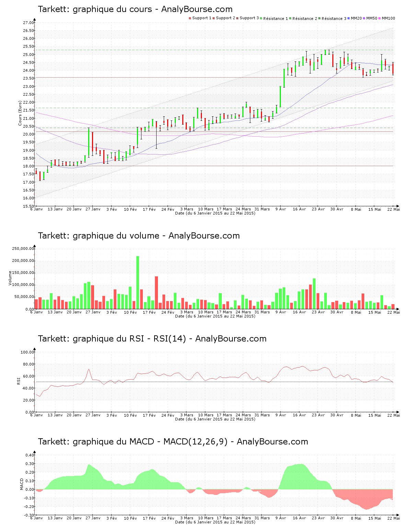Click the MM100 pink legend swatch
Viewport: 412px width, 532px height.
coord(380,18)
